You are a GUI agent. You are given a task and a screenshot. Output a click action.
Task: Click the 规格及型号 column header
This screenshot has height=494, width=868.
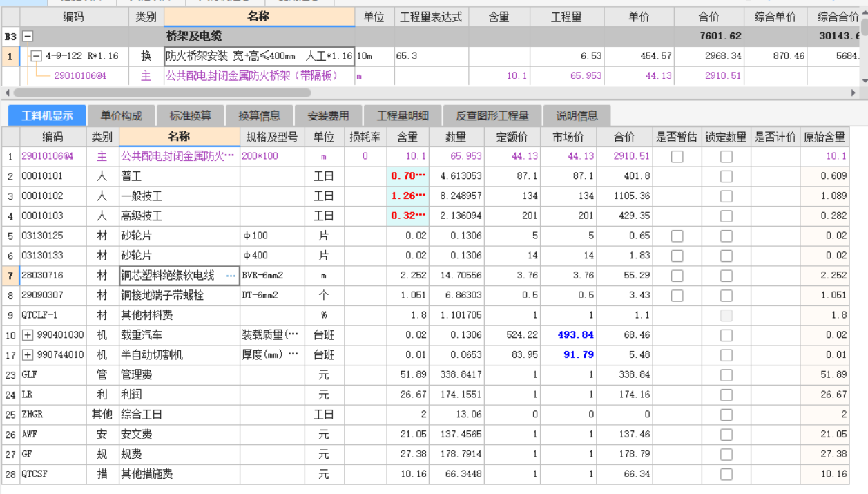(272, 137)
